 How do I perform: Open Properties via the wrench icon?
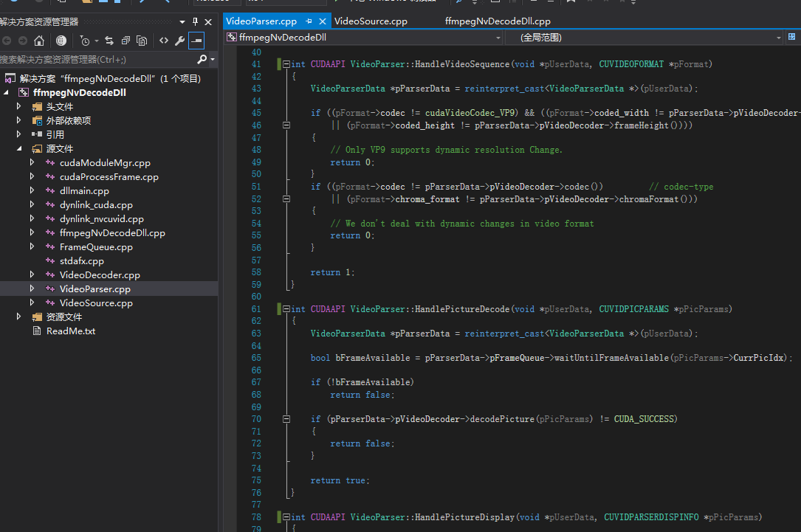(179, 41)
